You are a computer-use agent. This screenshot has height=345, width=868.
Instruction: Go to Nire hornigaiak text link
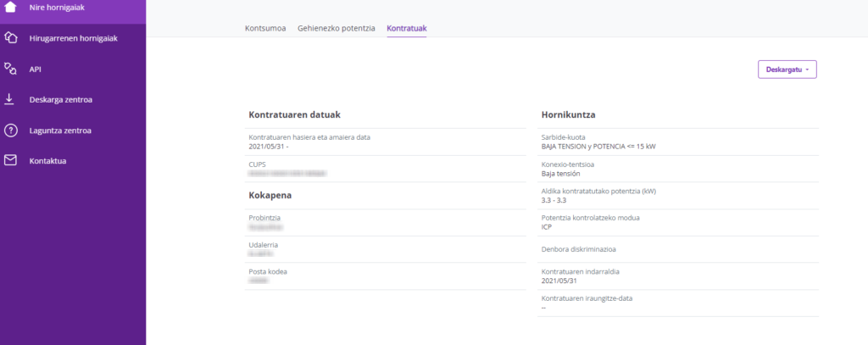(x=57, y=8)
